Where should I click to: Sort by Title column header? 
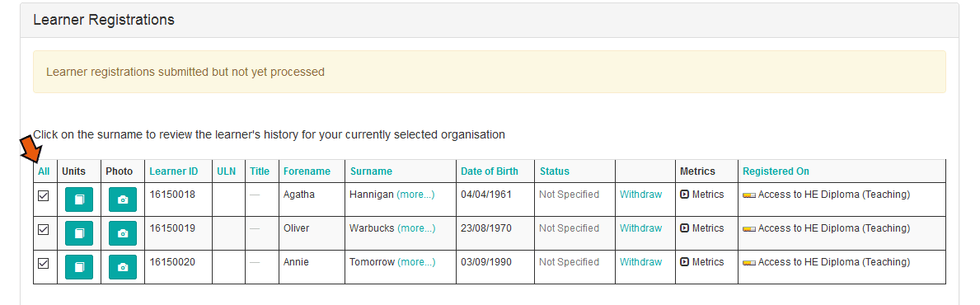[x=260, y=171]
